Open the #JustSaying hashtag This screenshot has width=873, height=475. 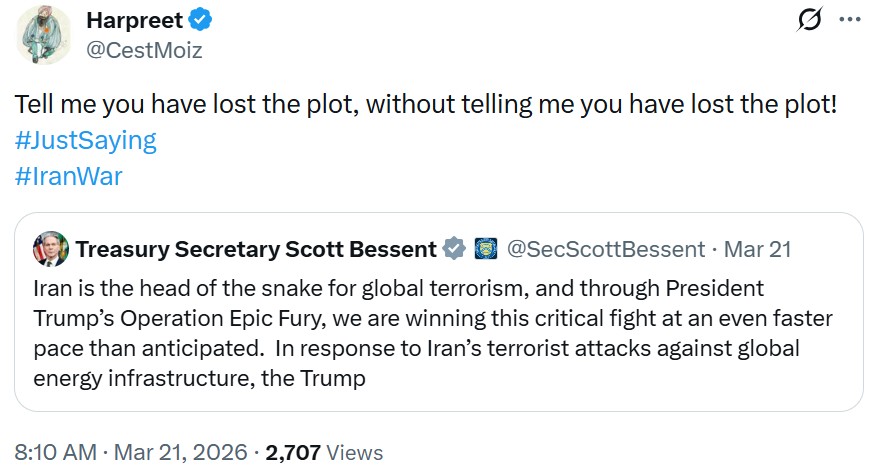pyautogui.click(x=85, y=139)
